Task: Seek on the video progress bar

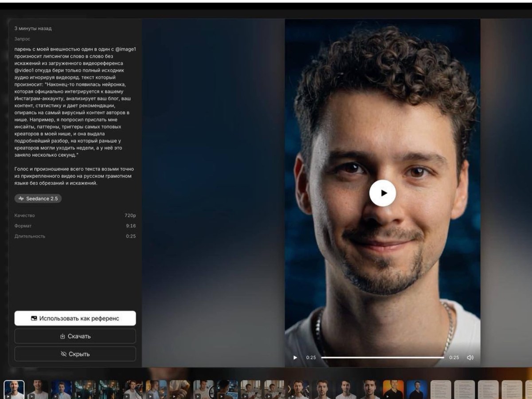Action: (383, 357)
